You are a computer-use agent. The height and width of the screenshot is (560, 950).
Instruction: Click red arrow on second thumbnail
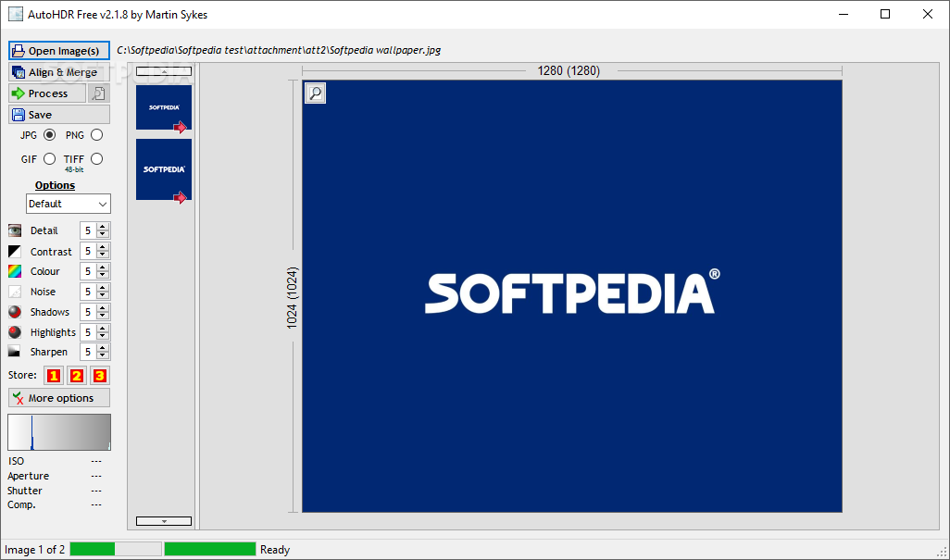[180, 198]
